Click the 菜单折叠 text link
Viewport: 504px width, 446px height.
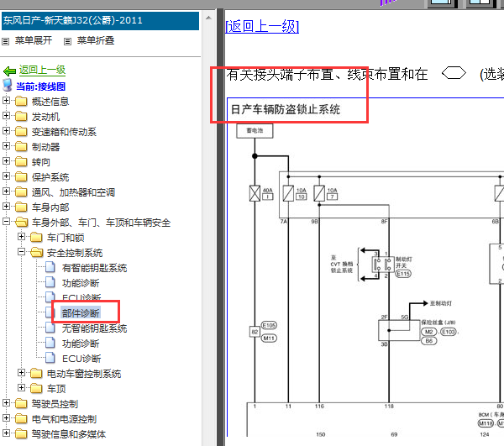coord(96,40)
